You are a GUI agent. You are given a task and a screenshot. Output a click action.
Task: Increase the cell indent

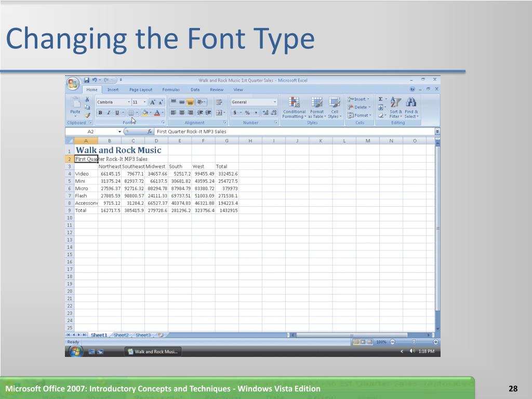(x=208, y=113)
